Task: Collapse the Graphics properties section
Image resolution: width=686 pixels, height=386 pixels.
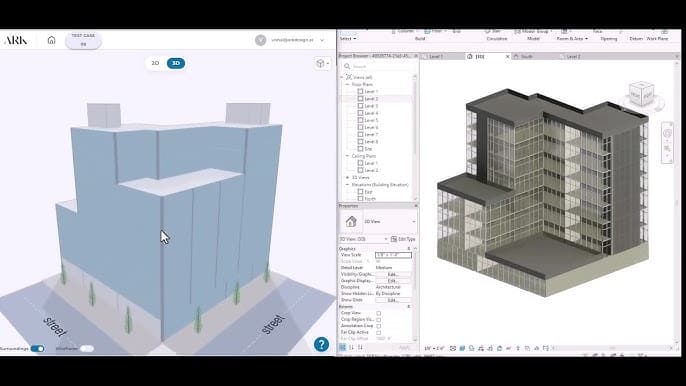Action: 409,248
